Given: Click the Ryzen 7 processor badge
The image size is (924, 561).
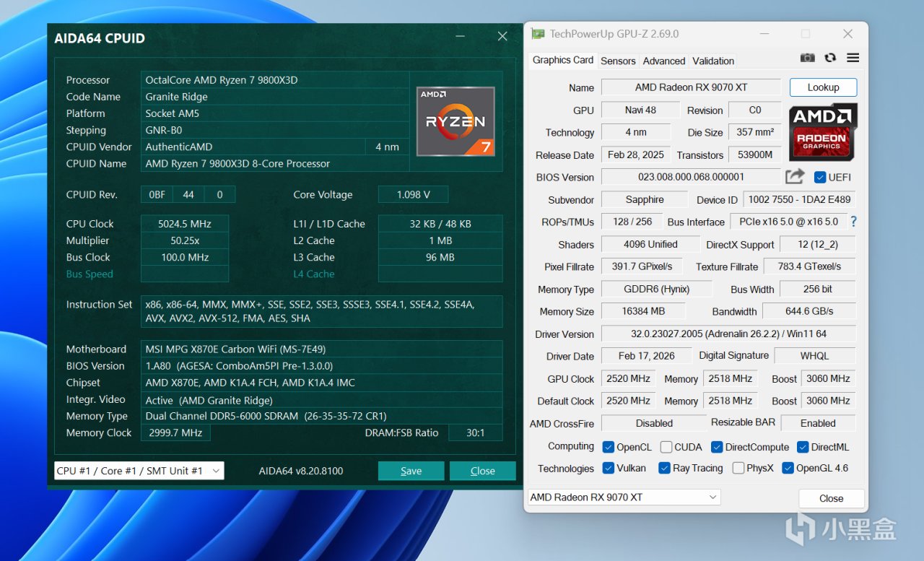Looking at the screenshot, I should [456, 121].
